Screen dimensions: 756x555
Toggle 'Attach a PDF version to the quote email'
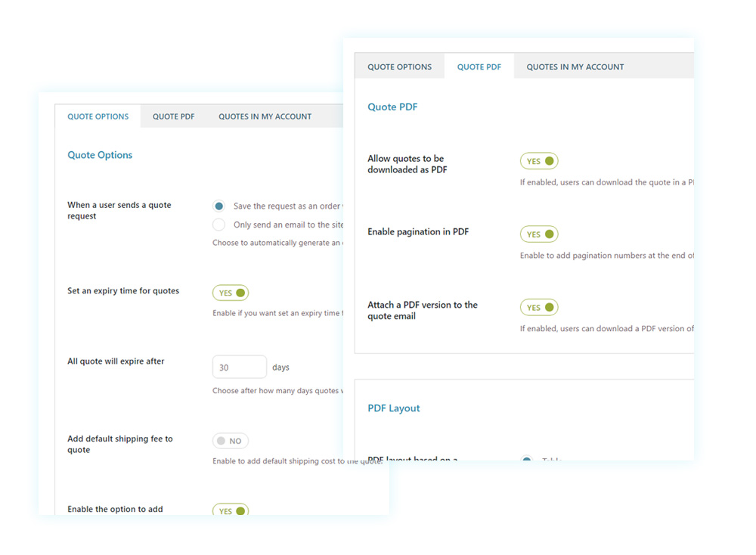539,307
